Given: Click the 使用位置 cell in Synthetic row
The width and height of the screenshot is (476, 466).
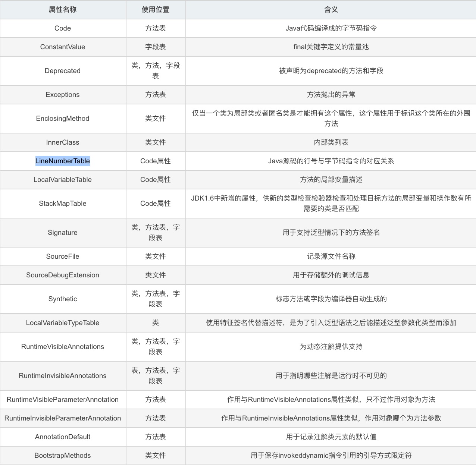Looking at the screenshot, I should pos(156,299).
